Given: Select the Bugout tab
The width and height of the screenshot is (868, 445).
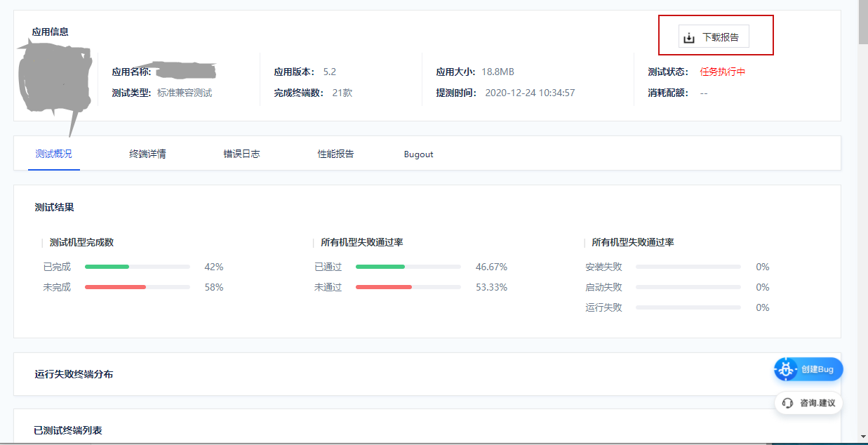Looking at the screenshot, I should (x=419, y=154).
